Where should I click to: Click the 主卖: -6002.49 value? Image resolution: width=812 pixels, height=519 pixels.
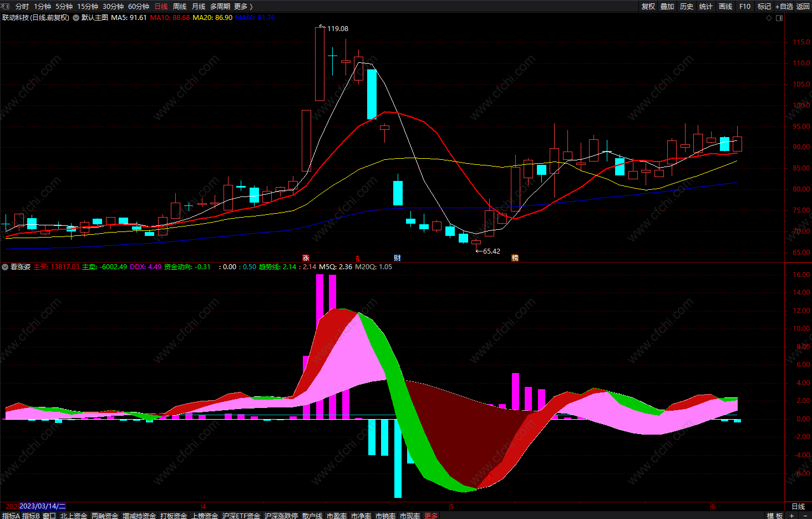(x=104, y=267)
